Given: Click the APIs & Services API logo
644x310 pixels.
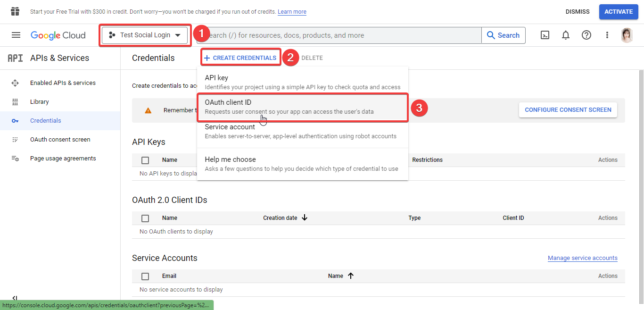Looking at the screenshot, I should coord(15,58).
